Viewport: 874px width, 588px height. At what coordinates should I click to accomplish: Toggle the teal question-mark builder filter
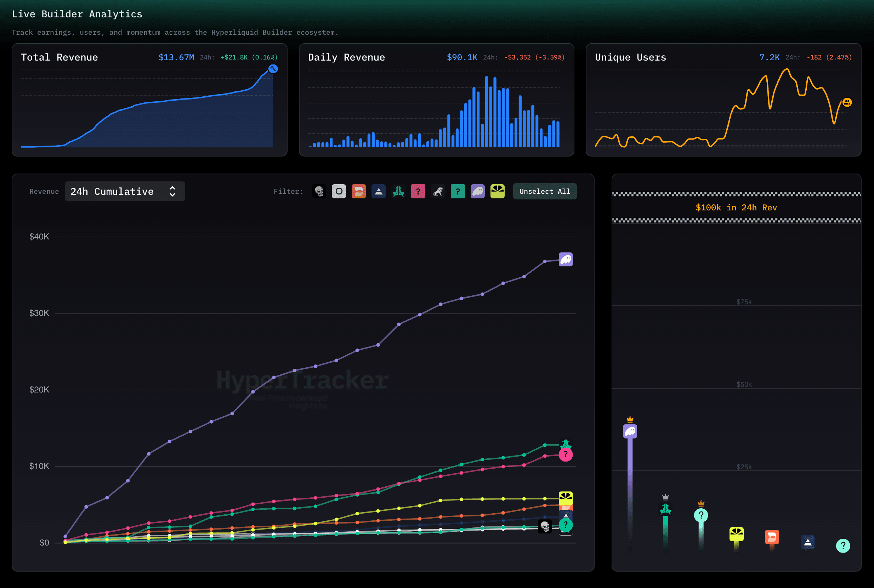coord(458,191)
